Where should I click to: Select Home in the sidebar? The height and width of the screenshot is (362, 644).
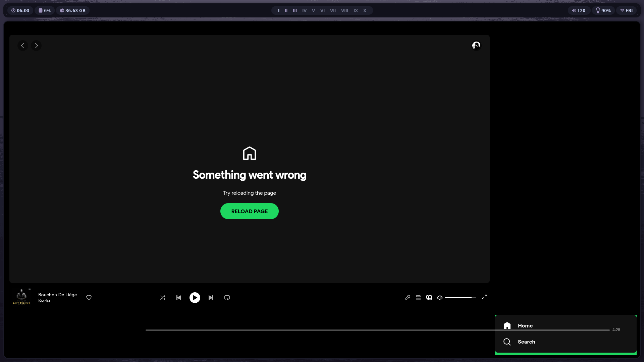(525, 325)
